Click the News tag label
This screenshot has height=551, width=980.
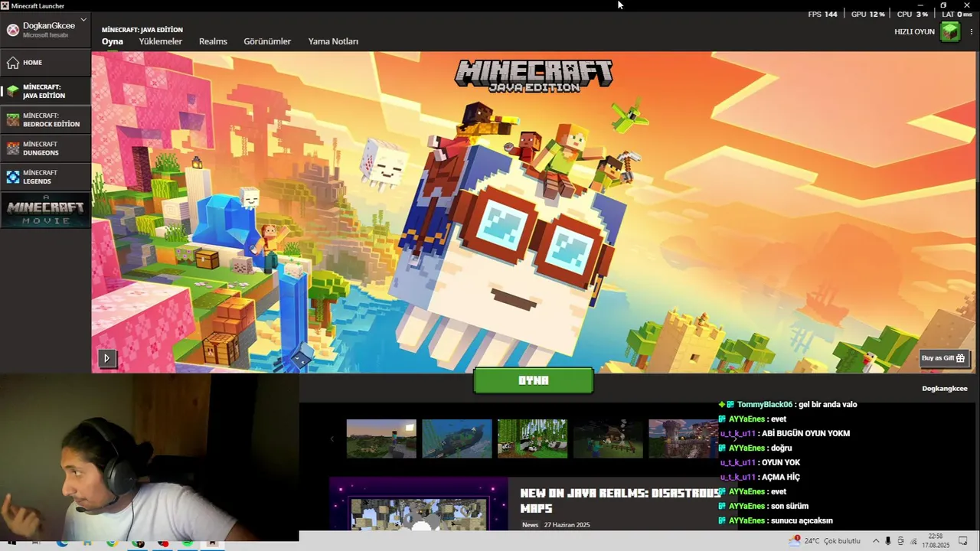point(531,525)
